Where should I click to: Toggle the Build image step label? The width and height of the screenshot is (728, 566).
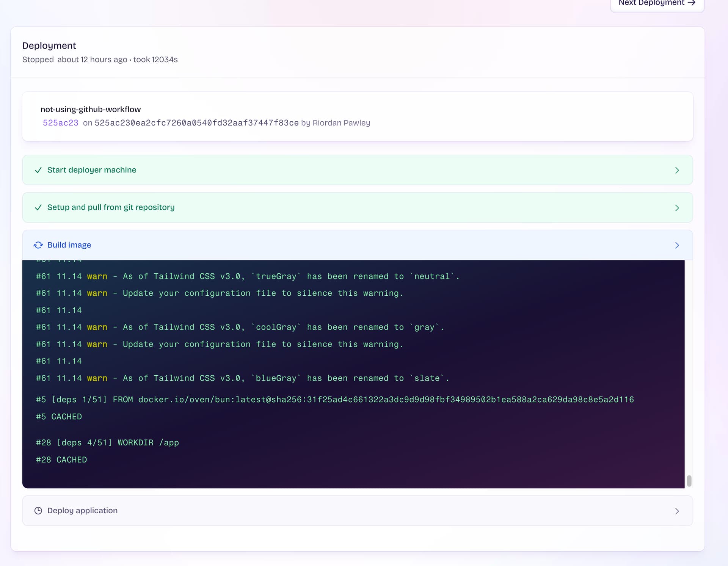(x=69, y=245)
